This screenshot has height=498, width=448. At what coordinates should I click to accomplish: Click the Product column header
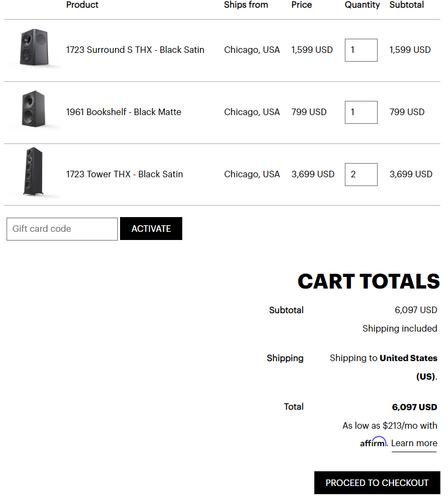82,5
